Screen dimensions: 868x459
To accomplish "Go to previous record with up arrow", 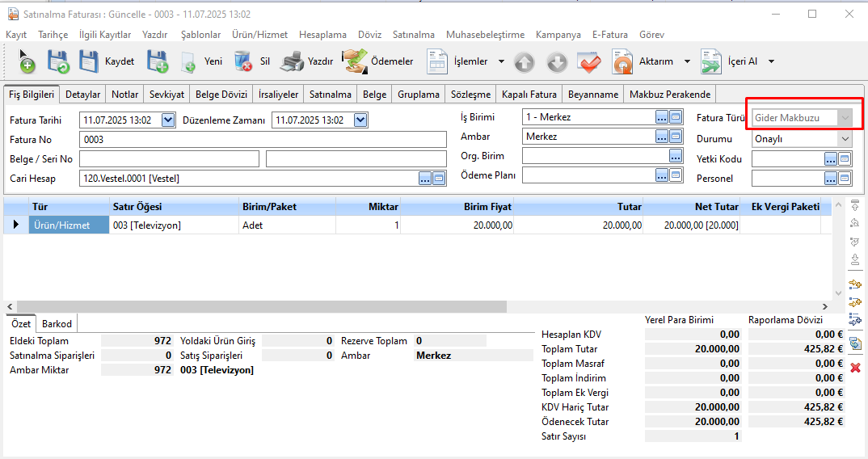I will pos(525,62).
